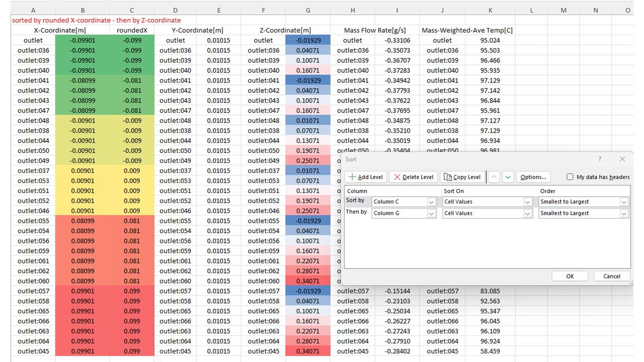Open the Options... sort settings
The image size is (644, 362).
tap(533, 177)
